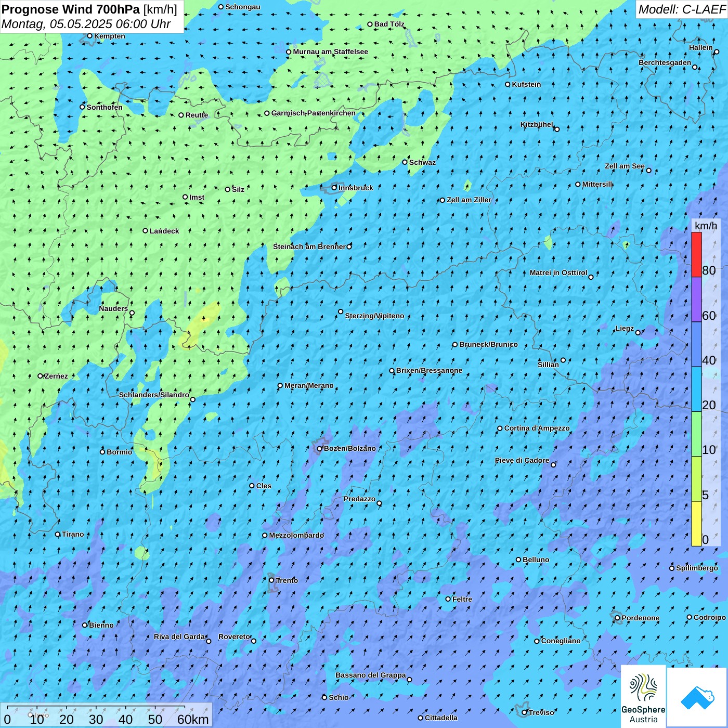728x728 pixels.
Task: Select the Pordenone city label
Action: 641,618
